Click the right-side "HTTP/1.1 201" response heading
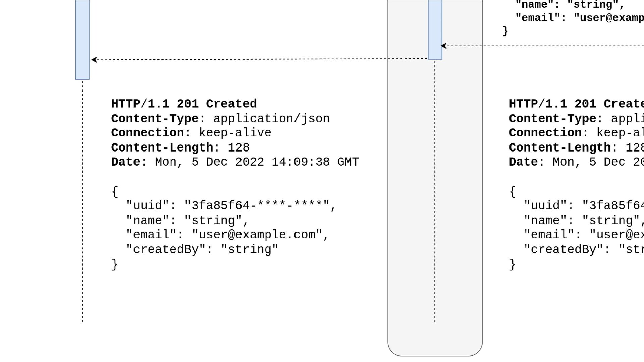Viewport: 644px width, 362px height. [576, 104]
